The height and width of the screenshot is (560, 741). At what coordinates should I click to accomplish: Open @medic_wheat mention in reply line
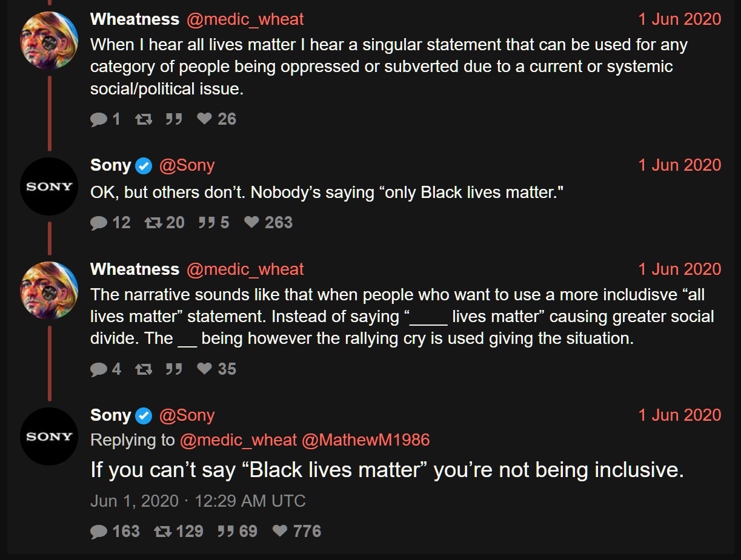(238, 440)
